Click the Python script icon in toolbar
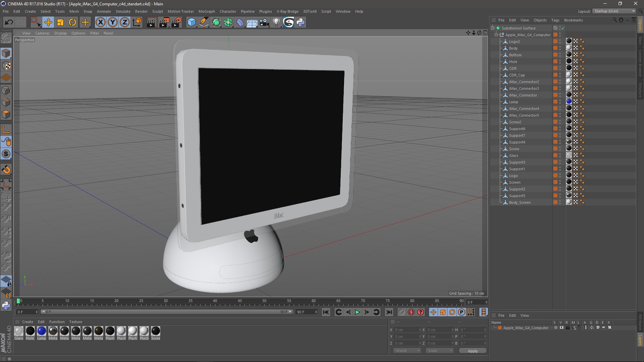644x362 pixels. [301, 22]
